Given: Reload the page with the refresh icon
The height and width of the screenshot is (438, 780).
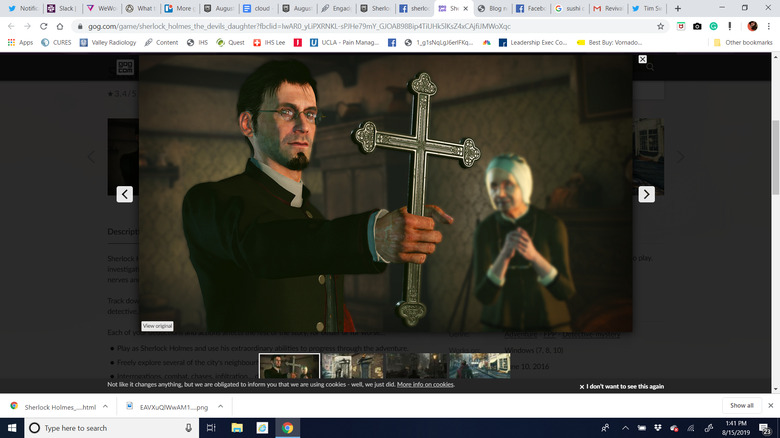Looking at the screenshot, I should pos(46,26).
